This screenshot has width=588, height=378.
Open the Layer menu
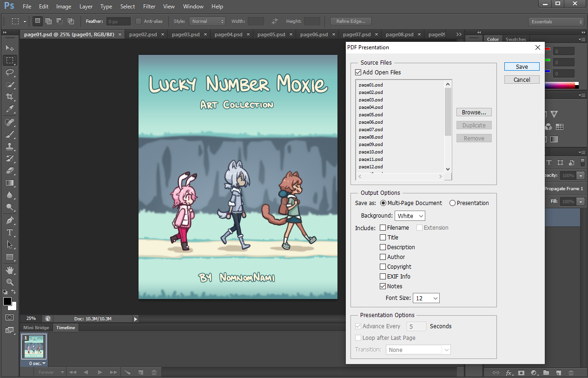pos(86,7)
